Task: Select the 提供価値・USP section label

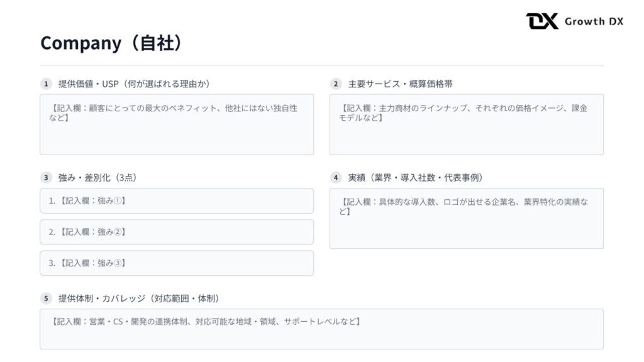Action: click(134, 84)
